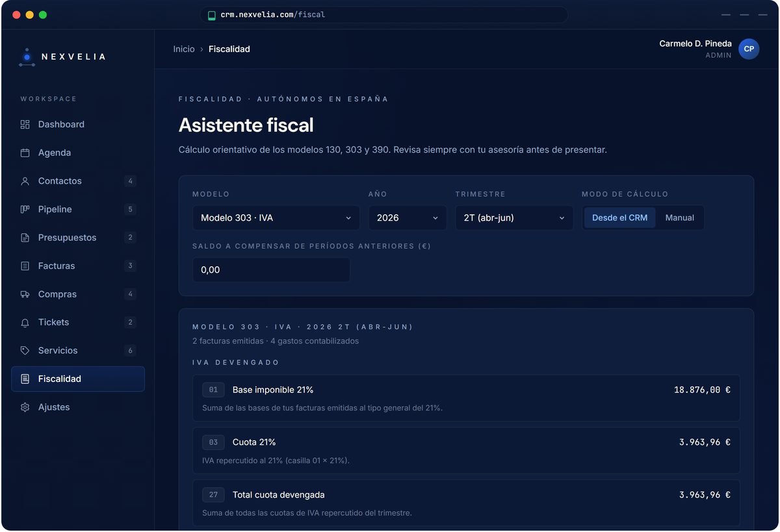Click the Cuota 21% amount 3.963,96 €
This screenshot has width=780, height=532.
pos(705,442)
